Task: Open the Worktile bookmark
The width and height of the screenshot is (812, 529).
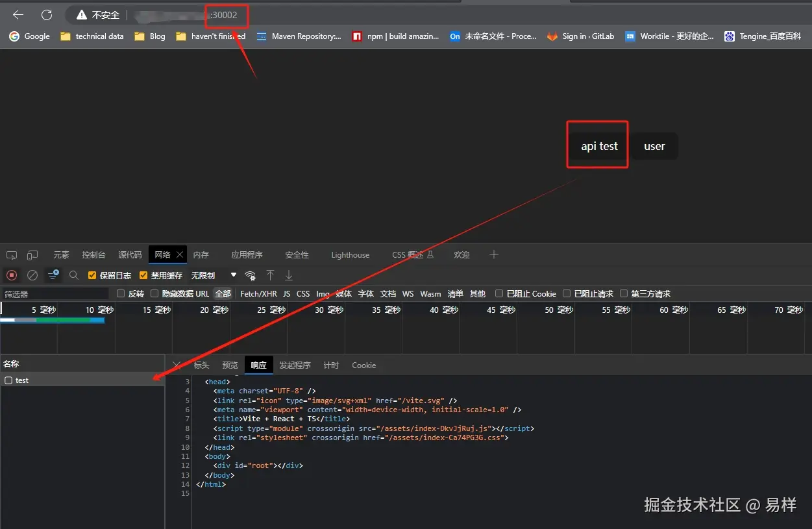Action: click(x=669, y=36)
